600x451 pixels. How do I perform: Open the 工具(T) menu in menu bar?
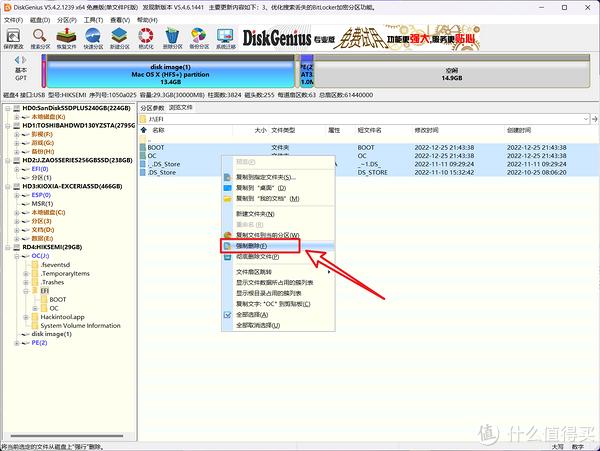(x=93, y=20)
